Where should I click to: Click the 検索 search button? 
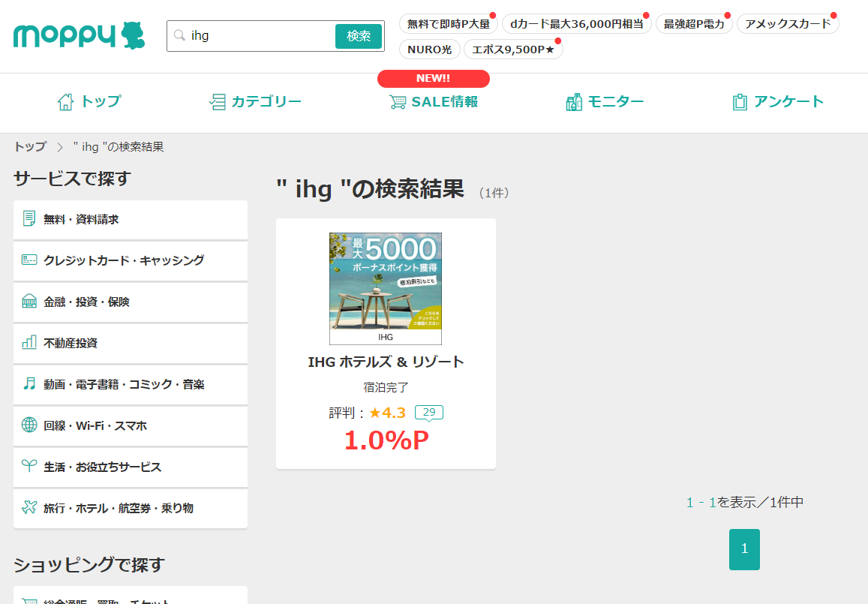click(x=358, y=36)
